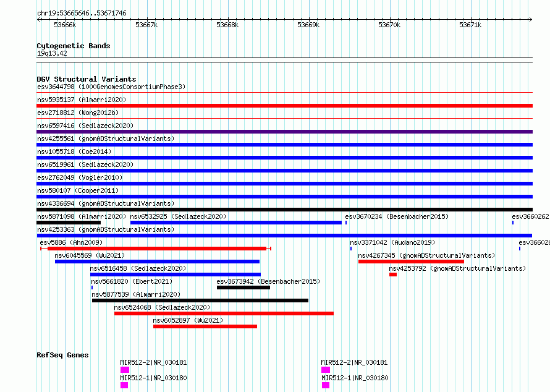Image resolution: width=550 pixels, height=392 pixels.
Task: Click the nsv6519961 Sedlazeck2020 label
Action: [x=85, y=164]
